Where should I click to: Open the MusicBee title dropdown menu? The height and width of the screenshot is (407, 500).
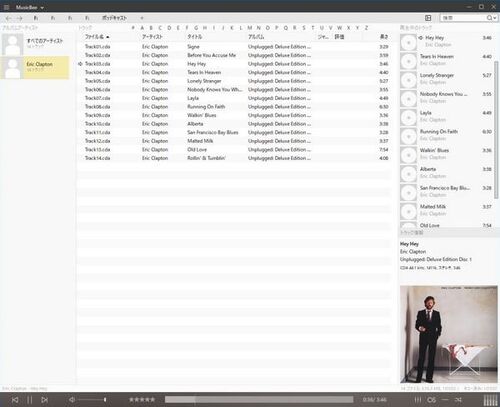[x=30, y=7]
